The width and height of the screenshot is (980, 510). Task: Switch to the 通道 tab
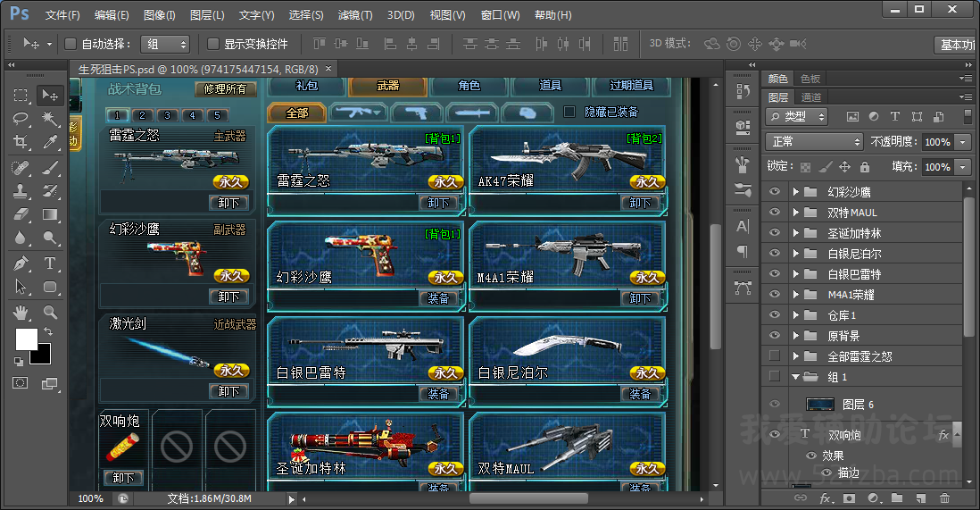click(811, 97)
